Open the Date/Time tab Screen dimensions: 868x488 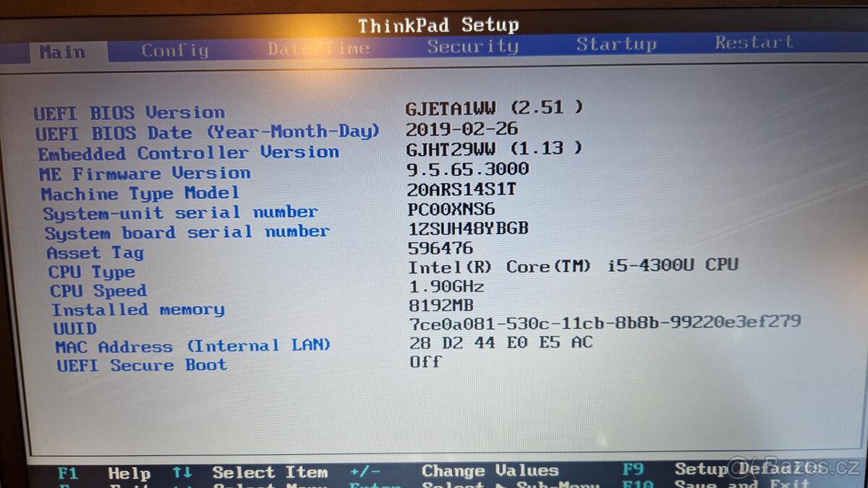click(x=318, y=46)
